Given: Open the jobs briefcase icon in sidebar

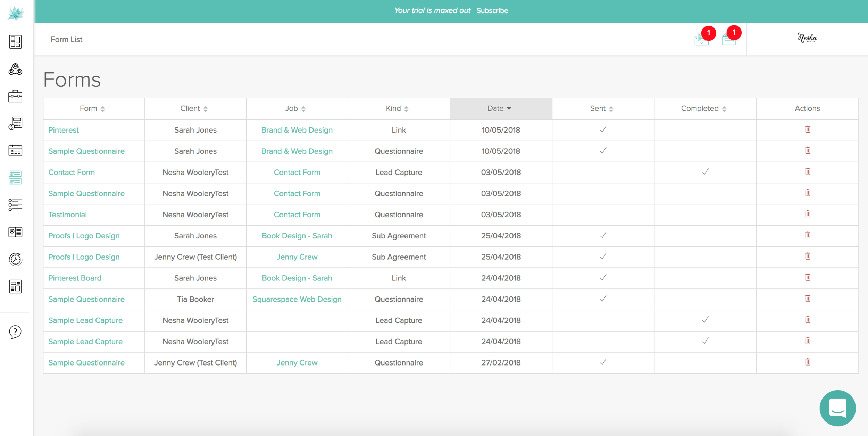Looking at the screenshot, I should (x=15, y=96).
